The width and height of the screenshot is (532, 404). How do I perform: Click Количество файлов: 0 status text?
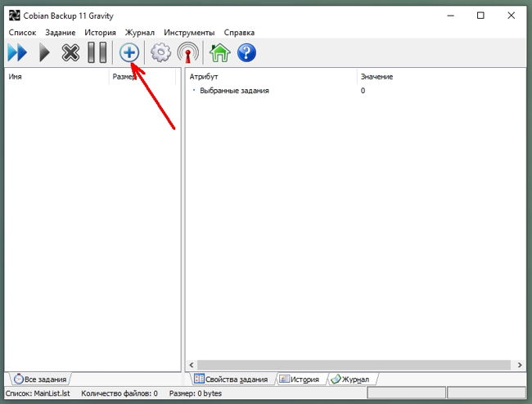(119, 393)
